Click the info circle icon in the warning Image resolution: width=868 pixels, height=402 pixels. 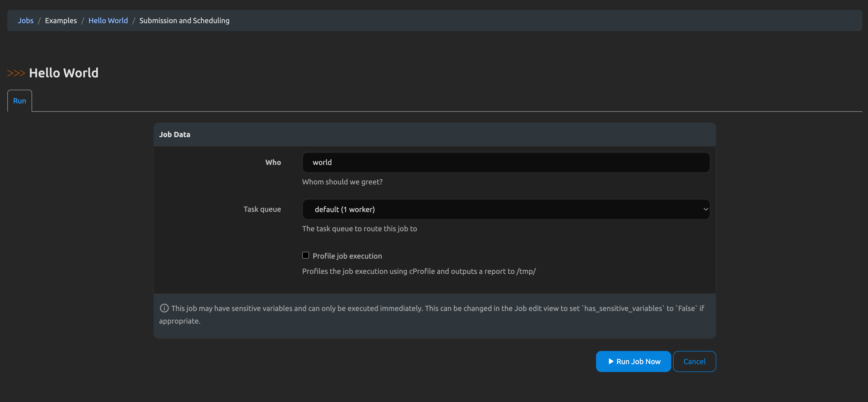164,308
